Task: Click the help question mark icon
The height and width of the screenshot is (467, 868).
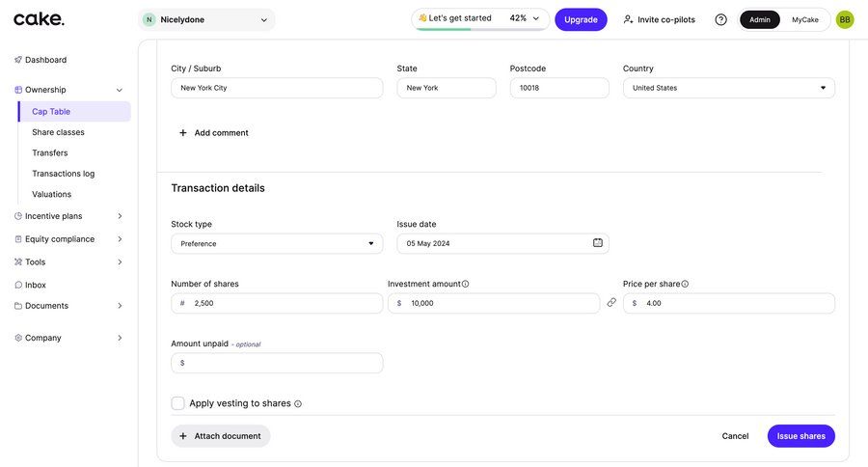Action: (720, 19)
